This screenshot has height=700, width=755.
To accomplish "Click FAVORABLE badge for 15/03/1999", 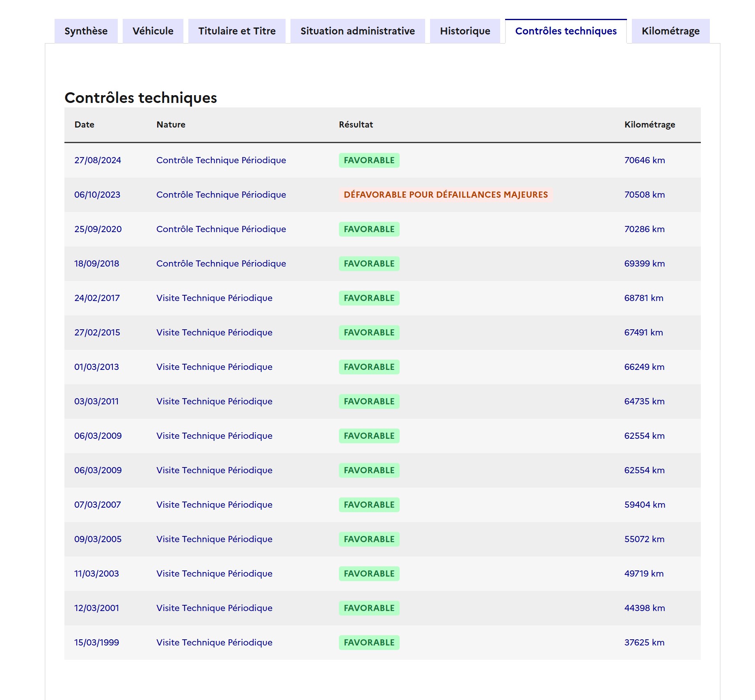I will [369, 643].
